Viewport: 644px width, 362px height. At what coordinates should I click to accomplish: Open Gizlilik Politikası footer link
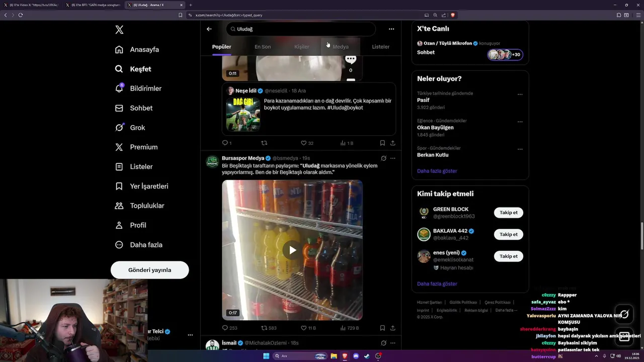pos(463,302)
